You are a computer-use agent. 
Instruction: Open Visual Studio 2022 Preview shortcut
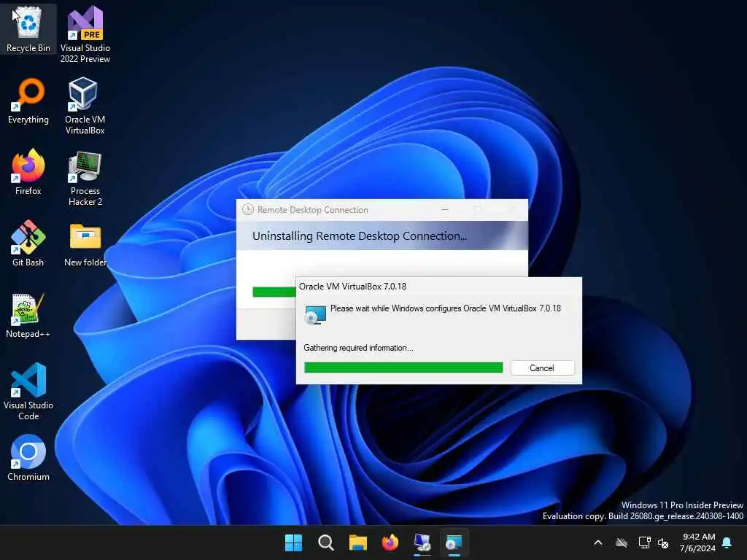tap(85, 34)
